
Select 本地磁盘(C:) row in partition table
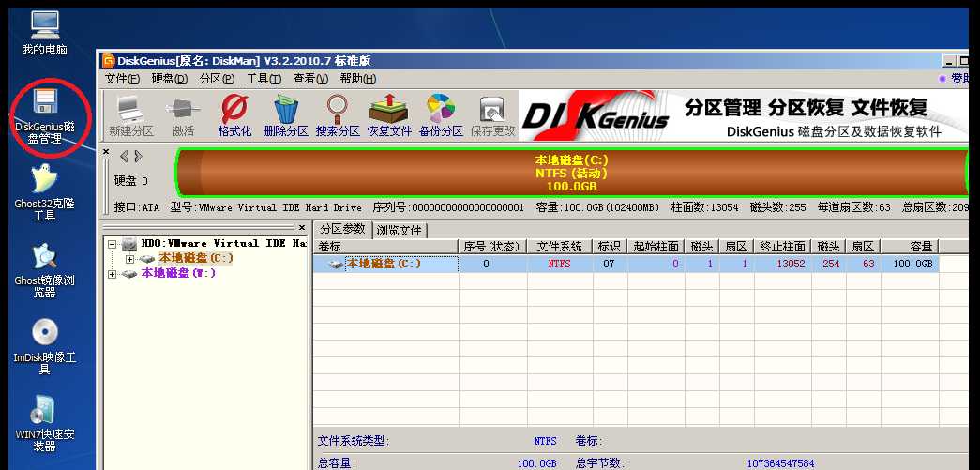click(x=626, y=265)
